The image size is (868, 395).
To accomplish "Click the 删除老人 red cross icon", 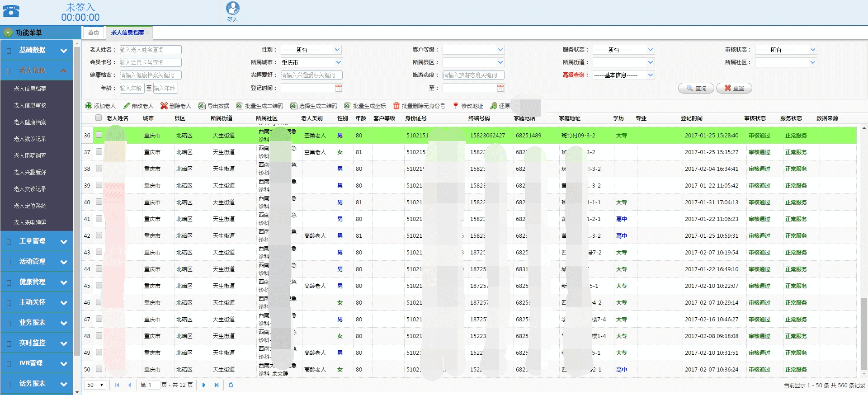I will 164,106.
